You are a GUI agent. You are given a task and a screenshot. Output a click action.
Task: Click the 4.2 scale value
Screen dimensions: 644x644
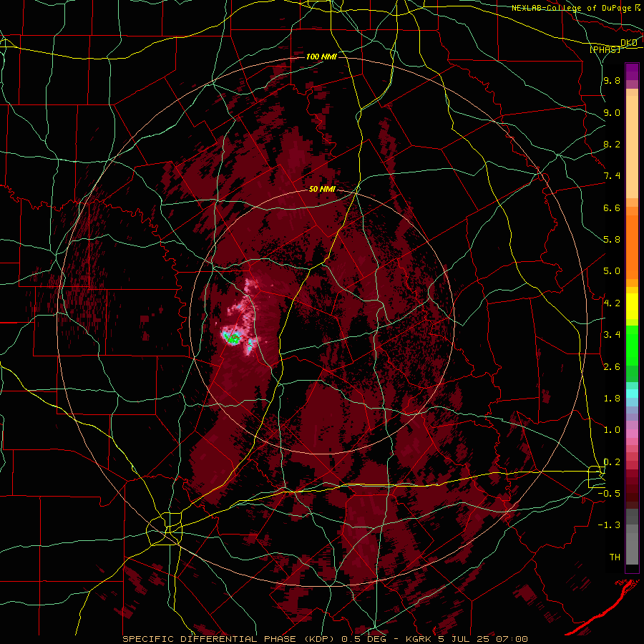pos(612,303)
